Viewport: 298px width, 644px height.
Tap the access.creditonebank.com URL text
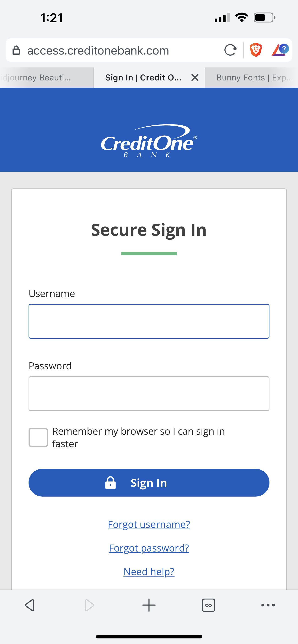(x=98, y=51)
